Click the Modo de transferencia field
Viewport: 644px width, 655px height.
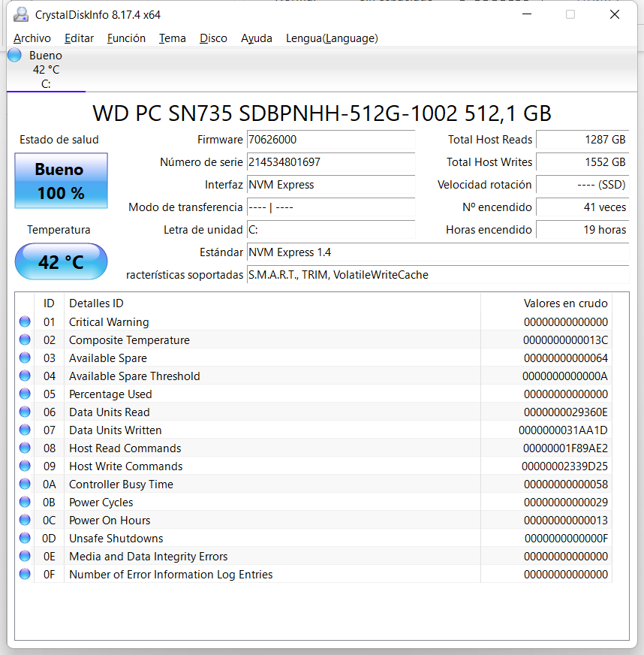331,207
